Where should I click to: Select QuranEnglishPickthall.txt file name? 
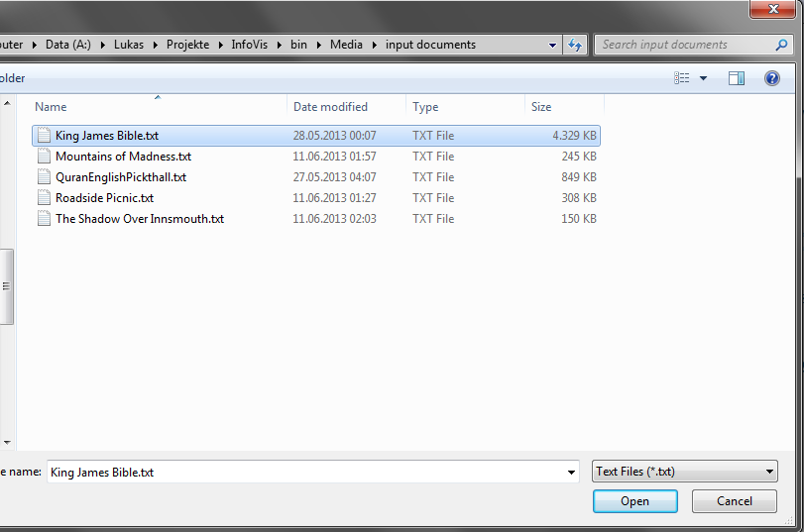[121, 176]
